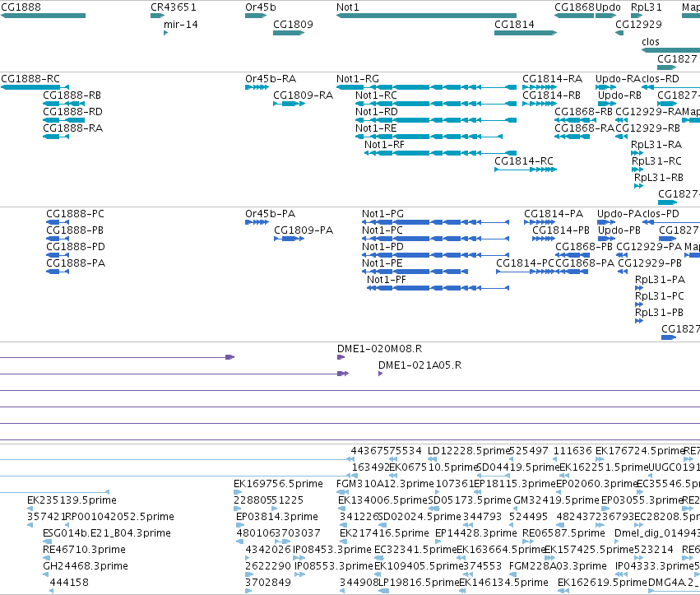Click EST EP03814.3prime
700x595 pixels.
coord(240,525)
